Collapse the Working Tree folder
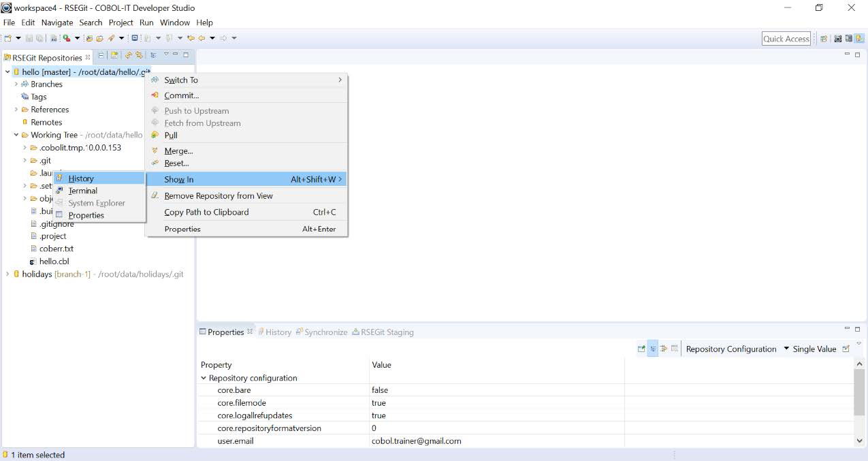The width and height of the screenshot is (868, 461). click(16, 135)
